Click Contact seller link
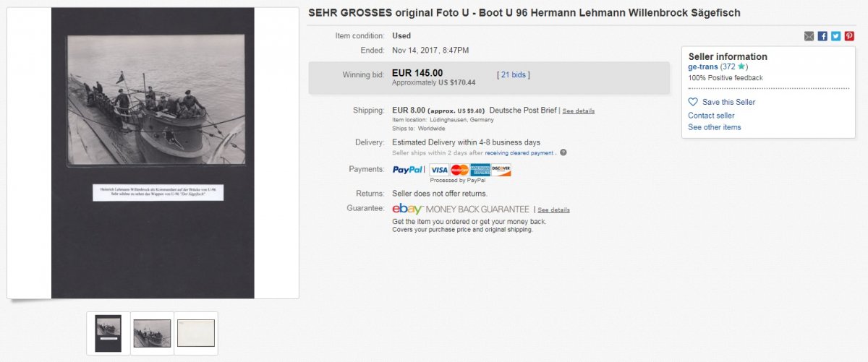The height and width of the screenshot is (362, 868). 711,116
